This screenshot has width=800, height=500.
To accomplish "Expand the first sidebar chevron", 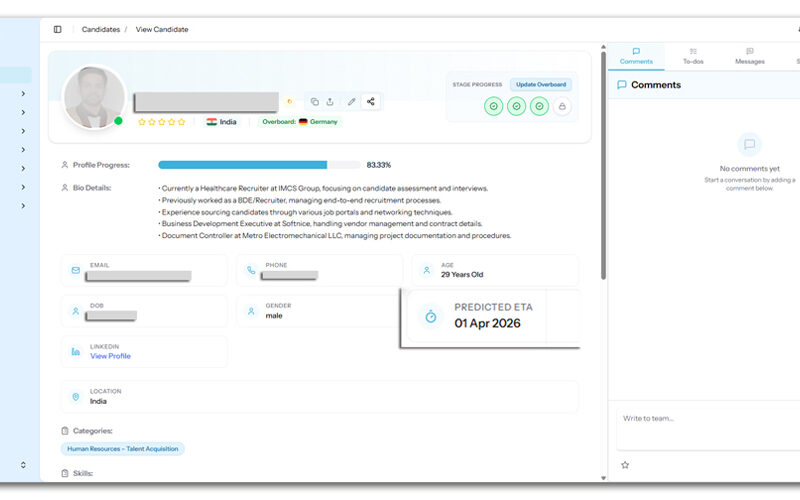I will tap(23, 94).
